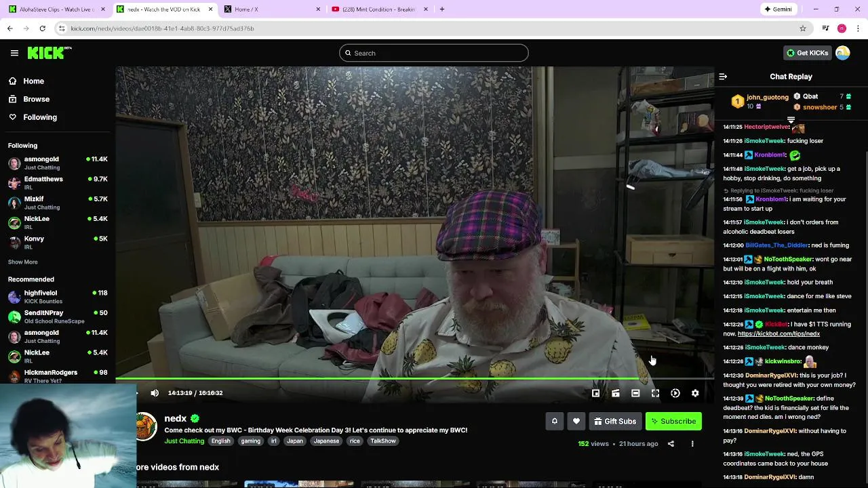Click the Get KICKs button
Viewport: 868px width, 488px height.
pos(807,53)
